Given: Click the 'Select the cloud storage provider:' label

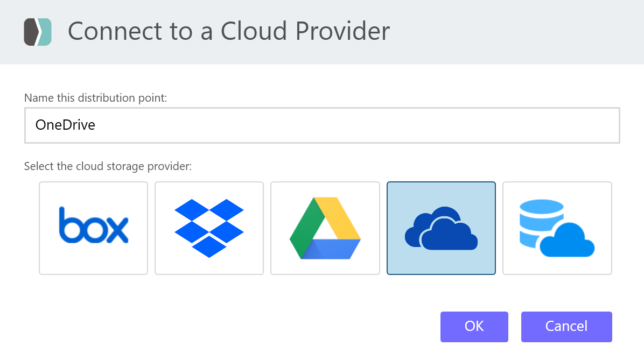Looking at the screenshot, I should tap(108, 166).
